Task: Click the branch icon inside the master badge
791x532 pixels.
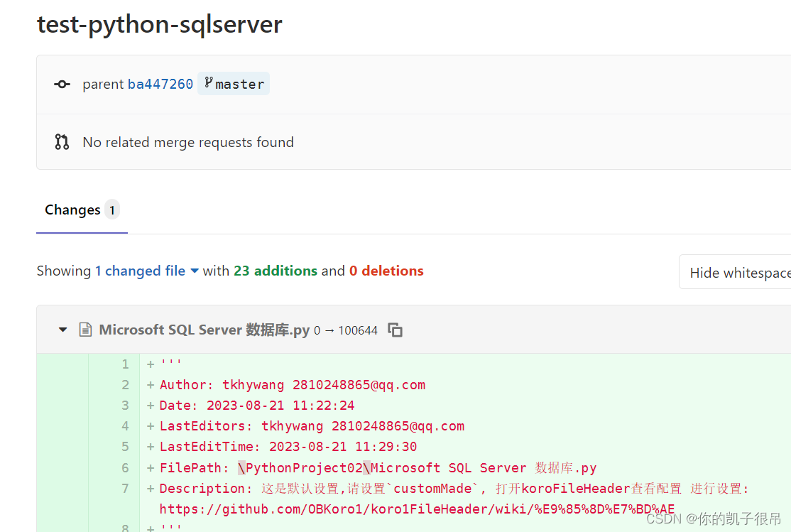Action: point(209,83)
